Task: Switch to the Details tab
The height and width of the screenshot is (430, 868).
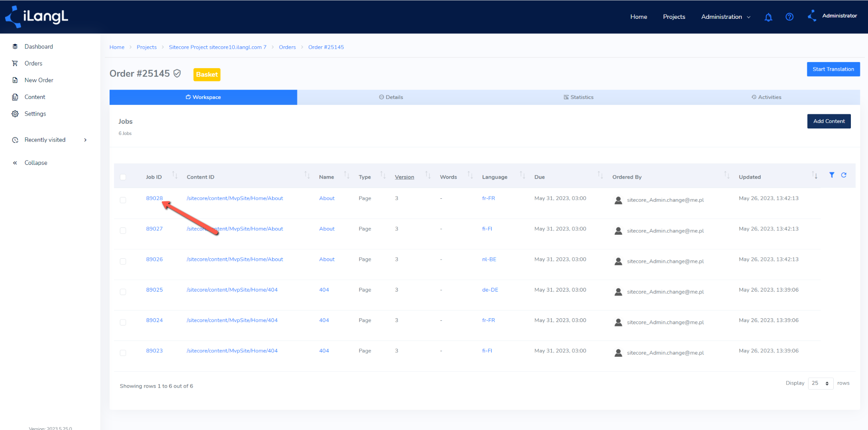Action: [x=391, y=97]
